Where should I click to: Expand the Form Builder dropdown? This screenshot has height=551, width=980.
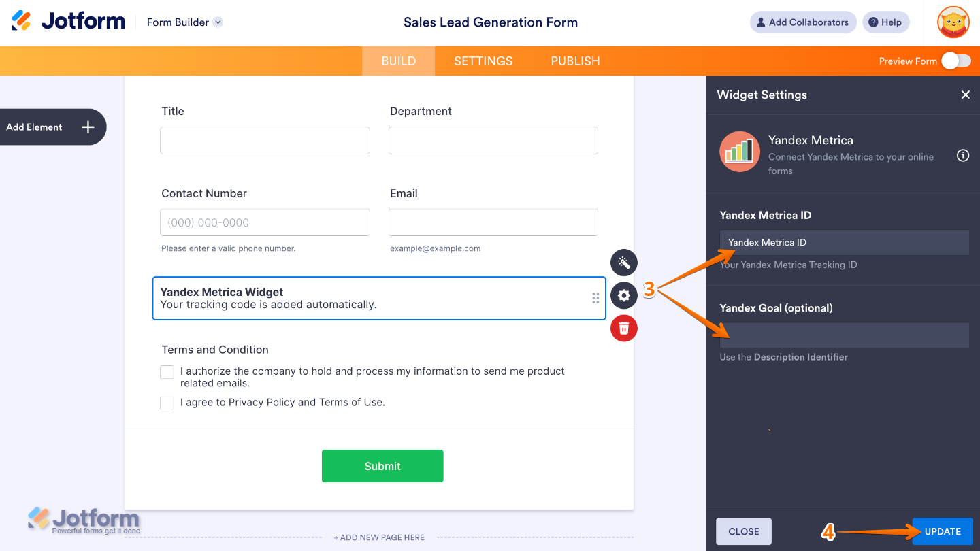pyautogui.click(x=218, y=22)
